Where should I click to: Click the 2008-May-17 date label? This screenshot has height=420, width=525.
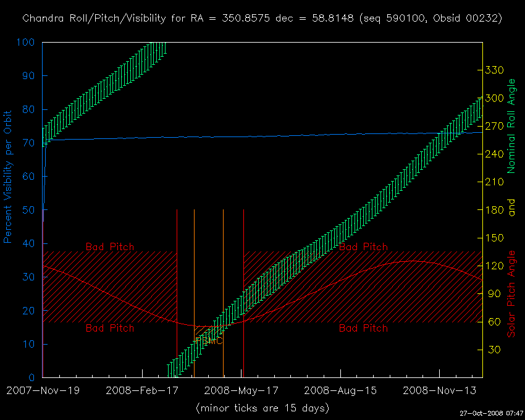coord(241,390)
